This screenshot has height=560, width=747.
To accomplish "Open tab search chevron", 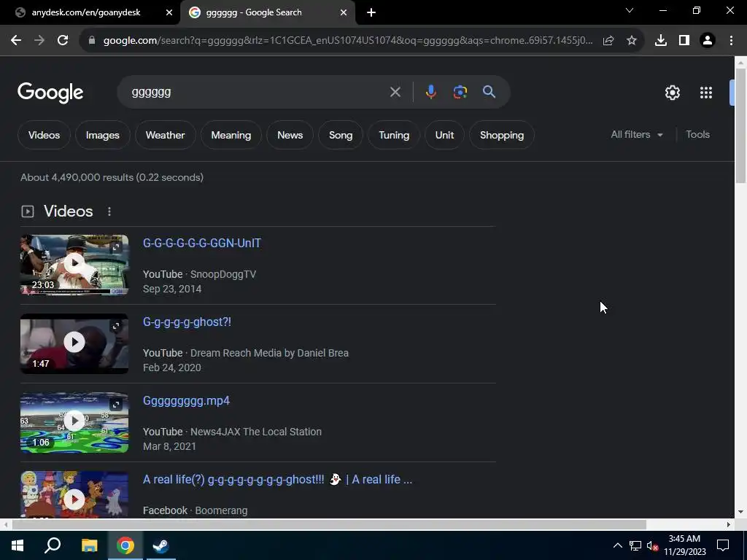I will [x=630, y=10].
